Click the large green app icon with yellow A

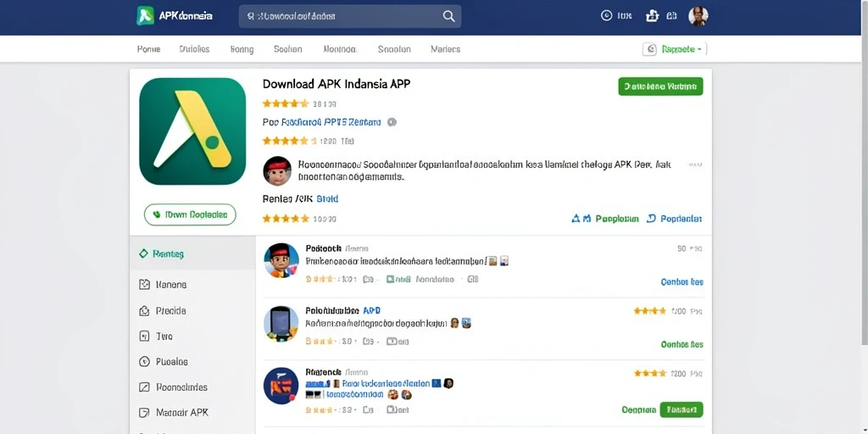192,131
